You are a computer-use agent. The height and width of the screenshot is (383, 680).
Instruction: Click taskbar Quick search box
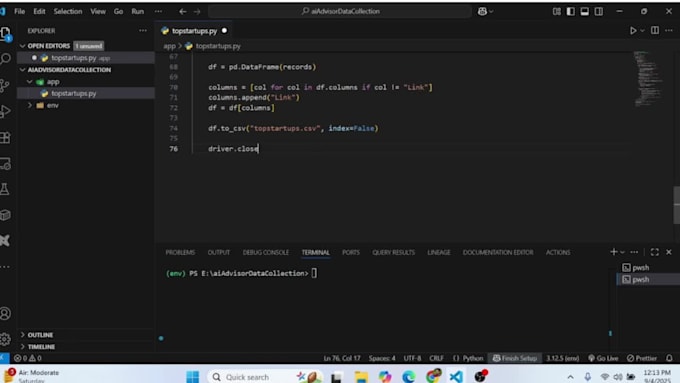[265, 376]
